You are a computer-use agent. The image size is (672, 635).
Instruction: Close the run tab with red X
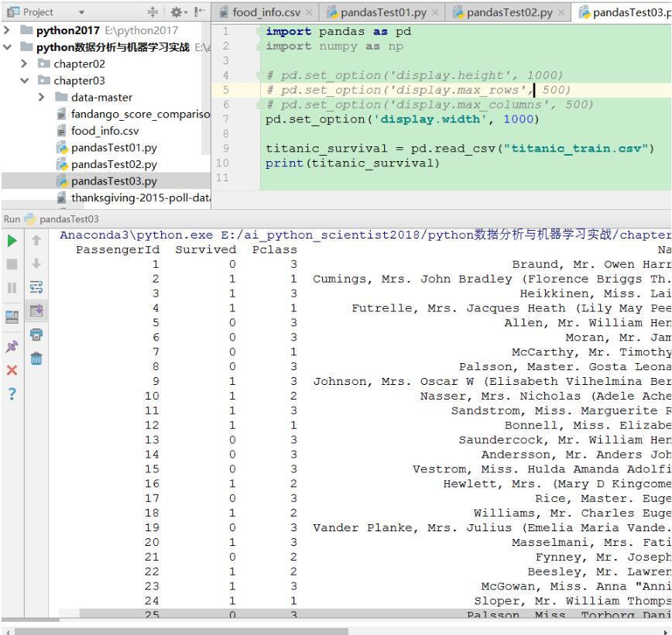pyautogui.click(x=12, y=370)
